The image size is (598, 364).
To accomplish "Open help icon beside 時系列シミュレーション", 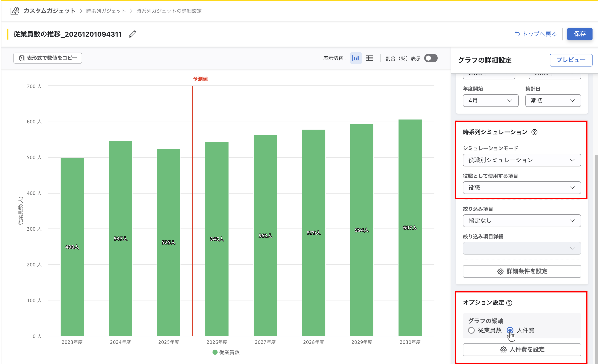I will [534, 132].
